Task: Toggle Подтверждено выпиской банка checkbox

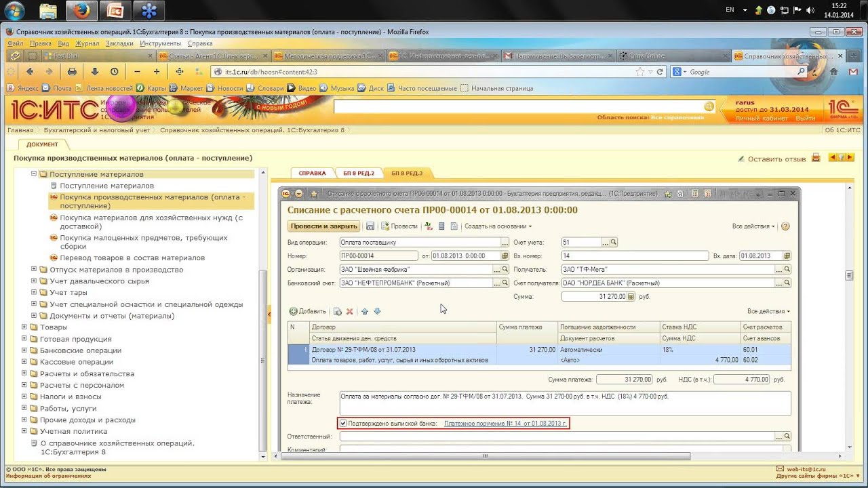Action: point(344,424)
